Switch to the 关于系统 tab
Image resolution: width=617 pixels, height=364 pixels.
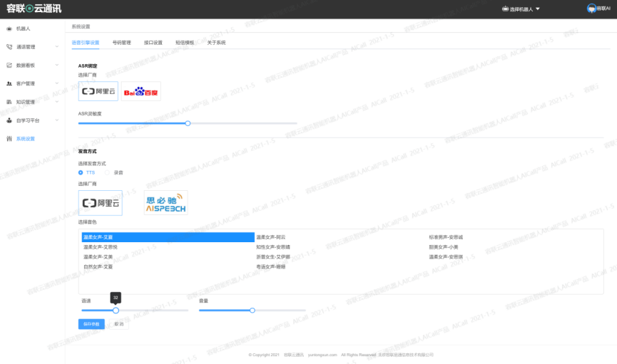tap(216, 43)
